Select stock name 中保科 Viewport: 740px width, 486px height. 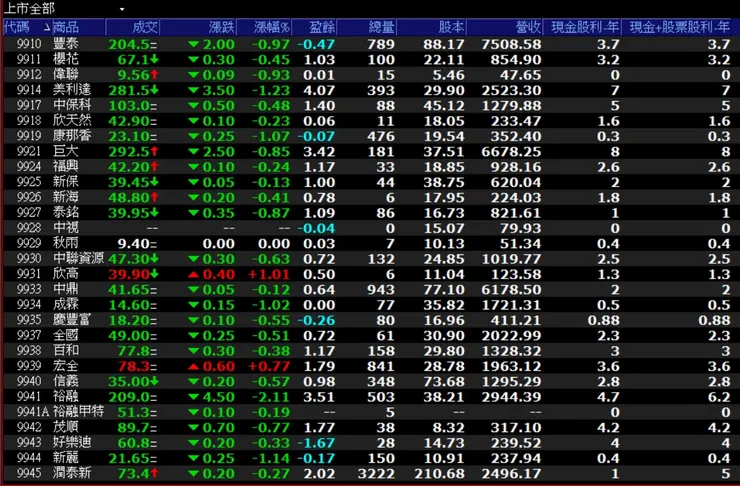72,105
